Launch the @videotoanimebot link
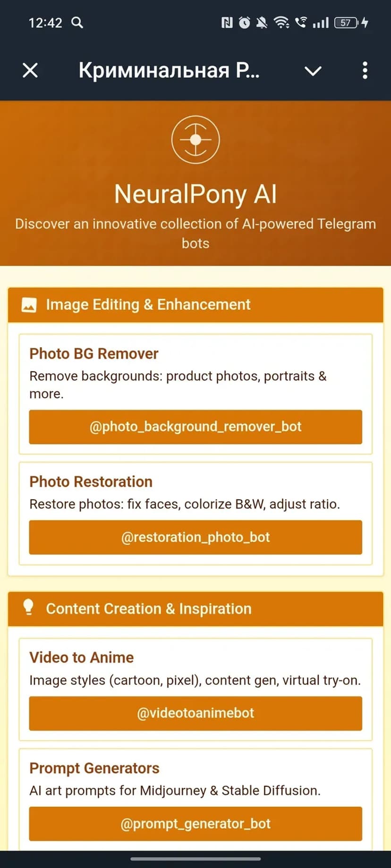The image size is (391, 868). [195, 713]
